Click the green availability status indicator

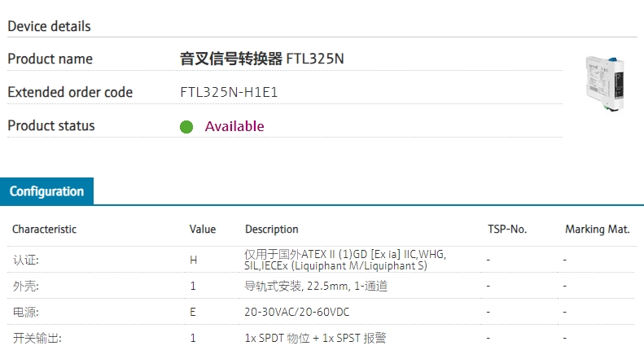[x=186, y=127]
